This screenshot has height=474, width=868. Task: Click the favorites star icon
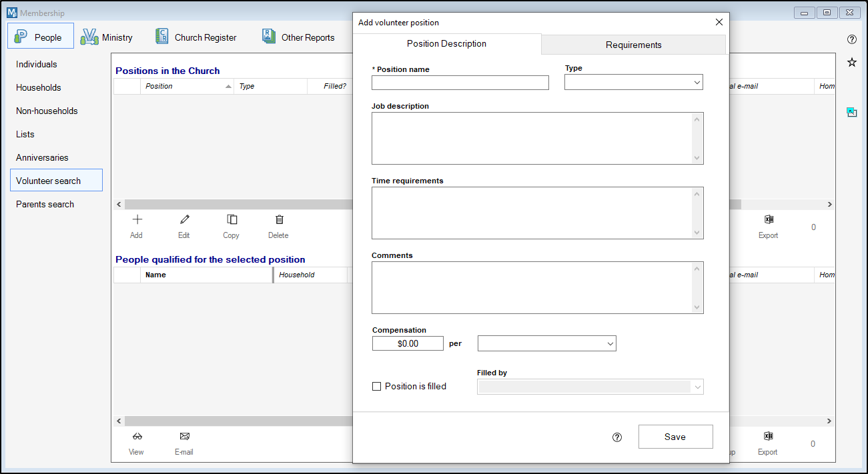[x=851, y=63]
